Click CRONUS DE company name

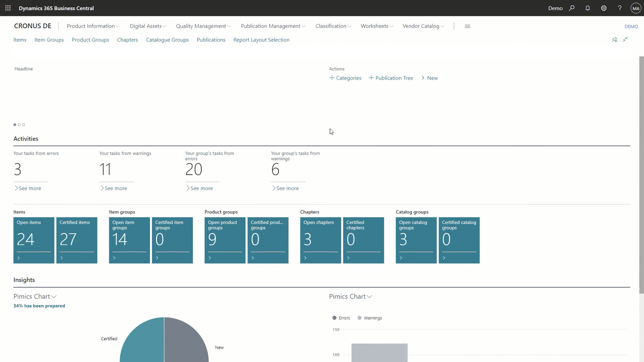(x=33, y=26)
